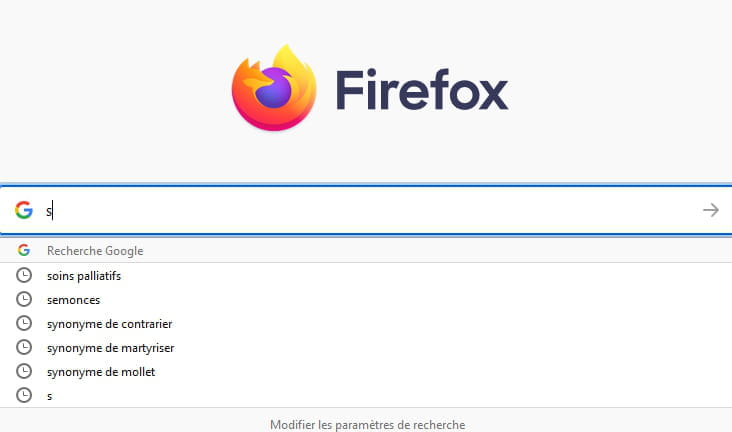Choose the synonyme de mollet suggestion
This screenshot has height=432, width=732.
pos(101,371)
